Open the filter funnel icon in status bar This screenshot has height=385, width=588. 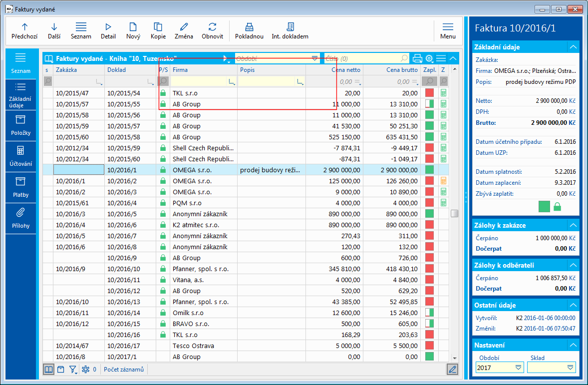tap(72, 370)
